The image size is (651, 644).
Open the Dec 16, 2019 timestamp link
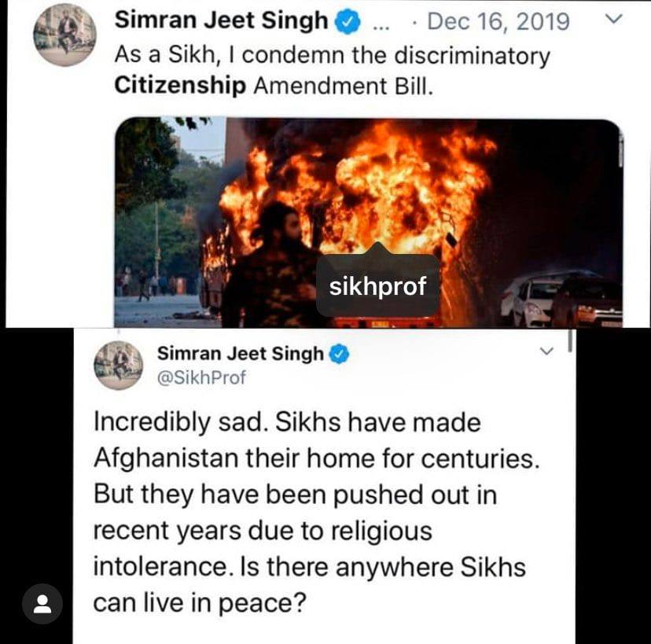click(498, 21)
